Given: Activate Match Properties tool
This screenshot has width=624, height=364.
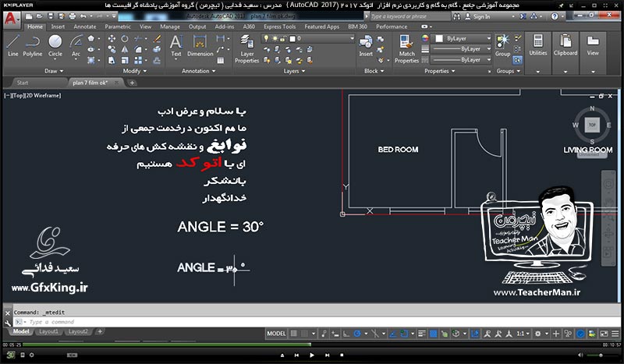Looking at the screenshot, I should click(x=406, y=49).
